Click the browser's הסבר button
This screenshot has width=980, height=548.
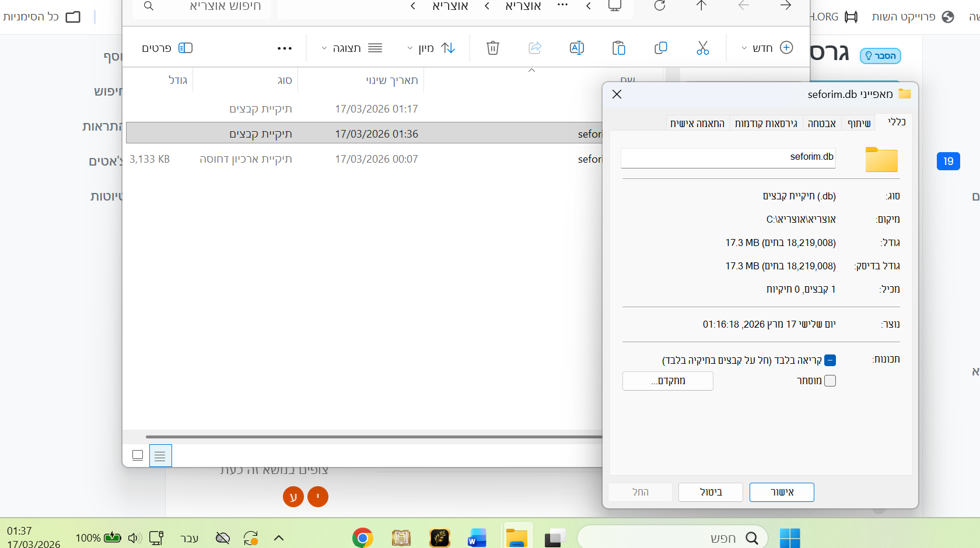click(x=880, y=56)
